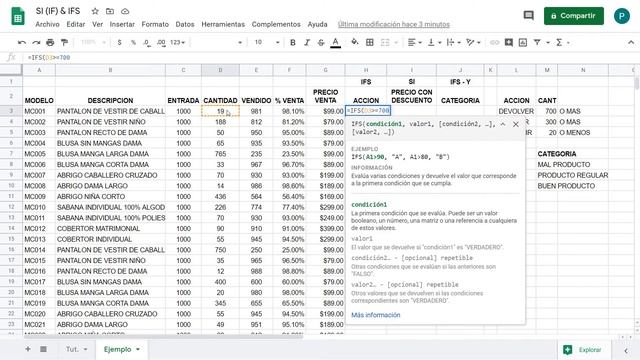Viewport: 640px width, 360px height.
Task: Toggle the side panel chevron at bottom right
Action: click(626, 351)
